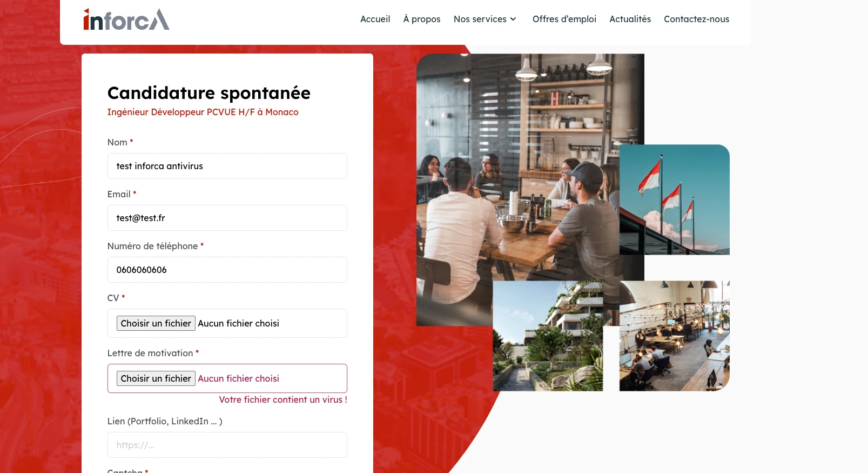
Task: Expand the Nos services menu
Action: click(480, 19)
